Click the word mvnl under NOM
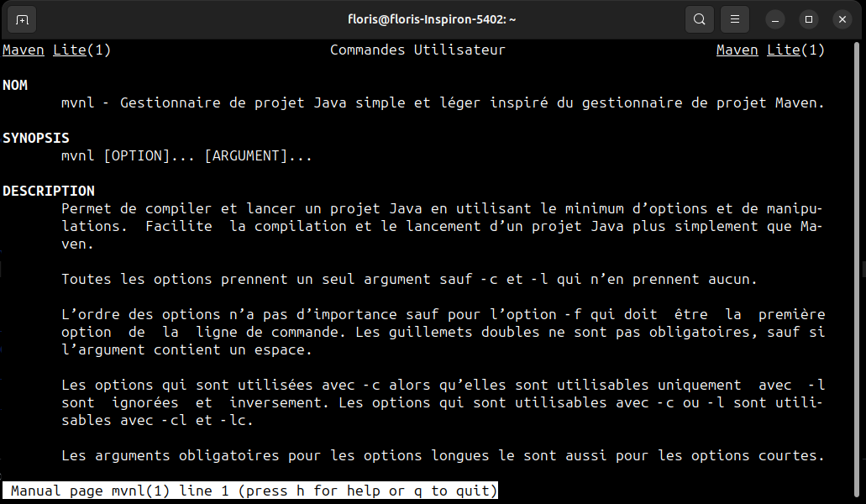 click(76, 102)
